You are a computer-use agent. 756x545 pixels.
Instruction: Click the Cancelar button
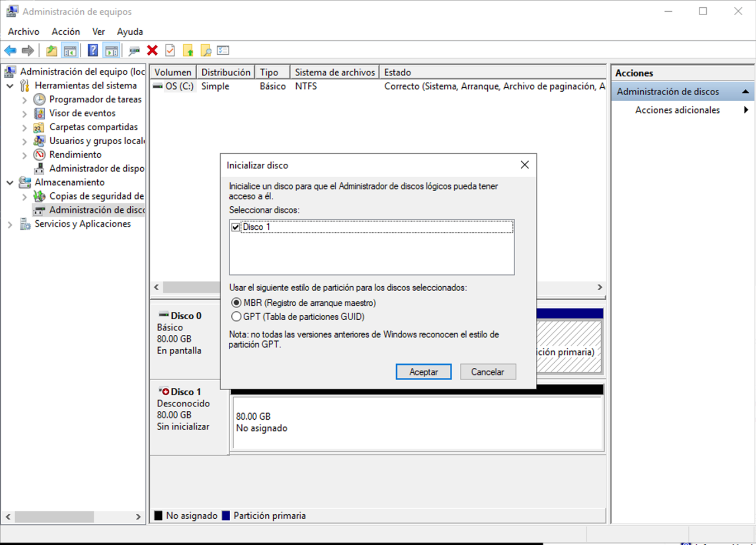tap(487, 371)
